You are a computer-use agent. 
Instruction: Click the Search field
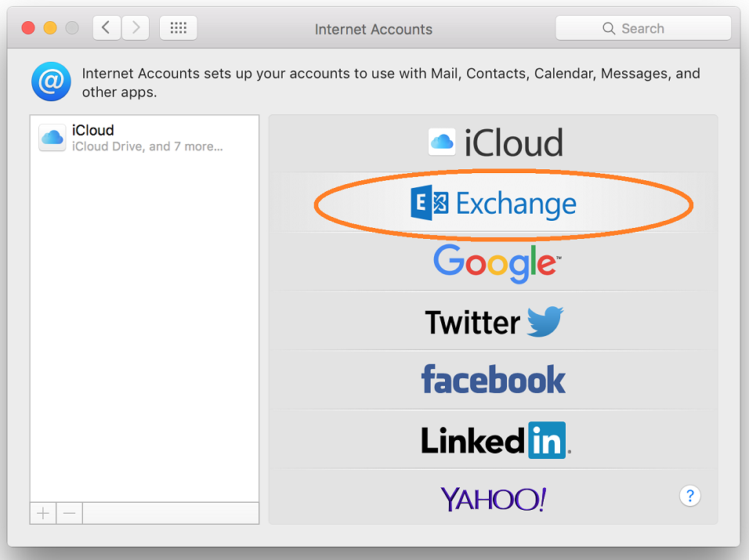pyautogui.click(x=643, y=28)
